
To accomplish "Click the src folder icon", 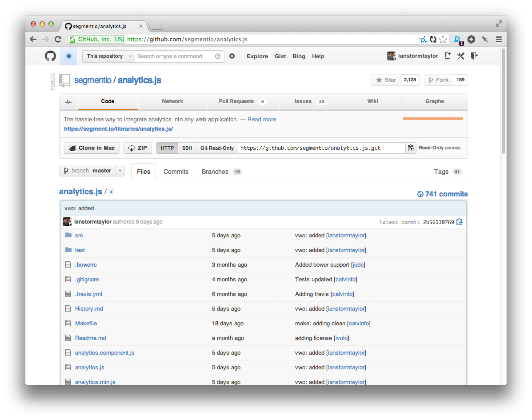I will pyautogui.click(x=68, y=235).
